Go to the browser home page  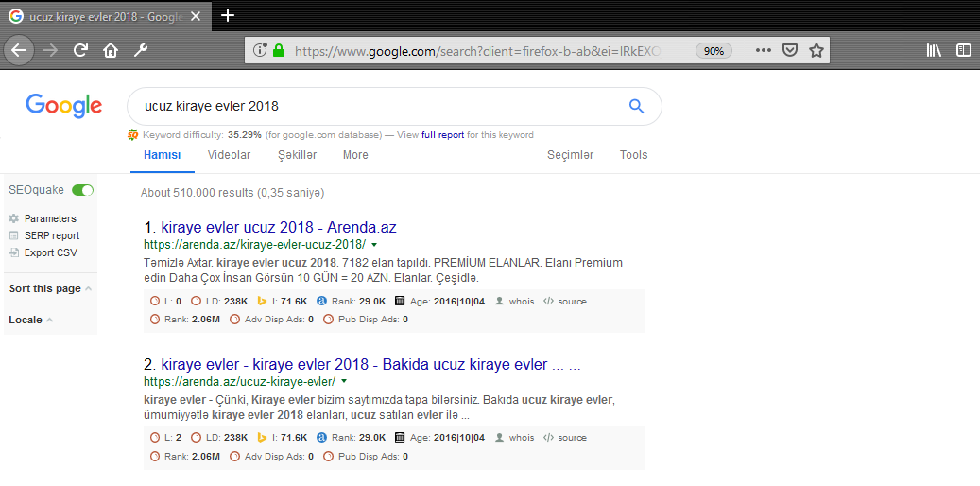(111, 50)
